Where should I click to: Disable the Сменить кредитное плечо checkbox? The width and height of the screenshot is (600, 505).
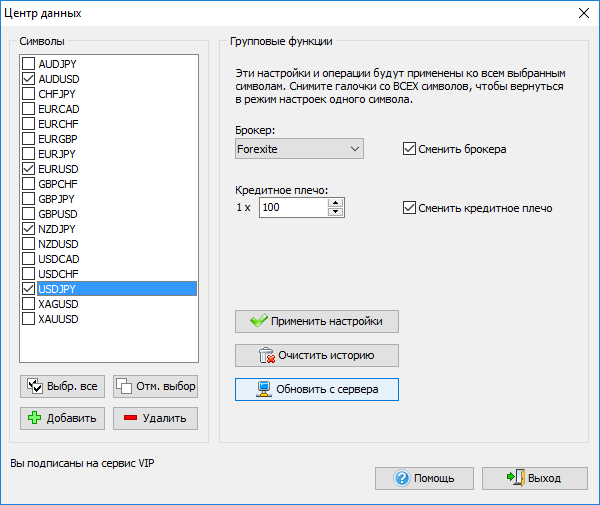408,208
